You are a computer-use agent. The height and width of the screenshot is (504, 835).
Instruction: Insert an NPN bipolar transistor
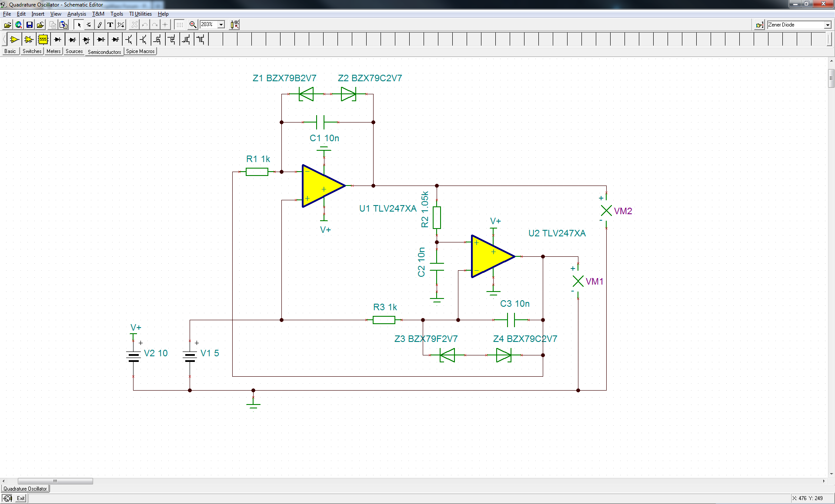tap(129, 40)
